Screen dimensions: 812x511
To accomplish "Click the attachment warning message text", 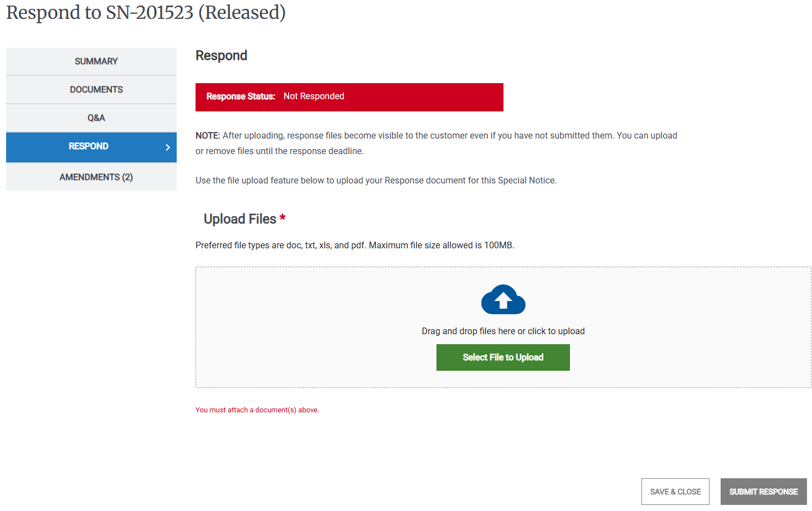I will (x=257, y=410).
